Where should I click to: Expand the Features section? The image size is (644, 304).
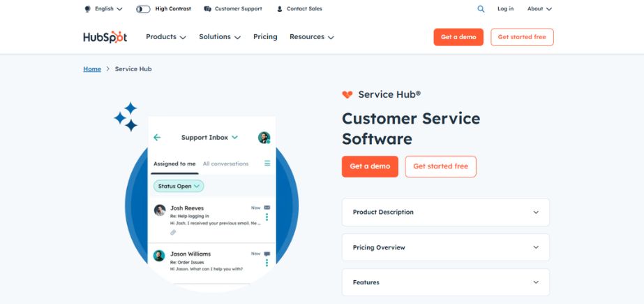point(446,282)
